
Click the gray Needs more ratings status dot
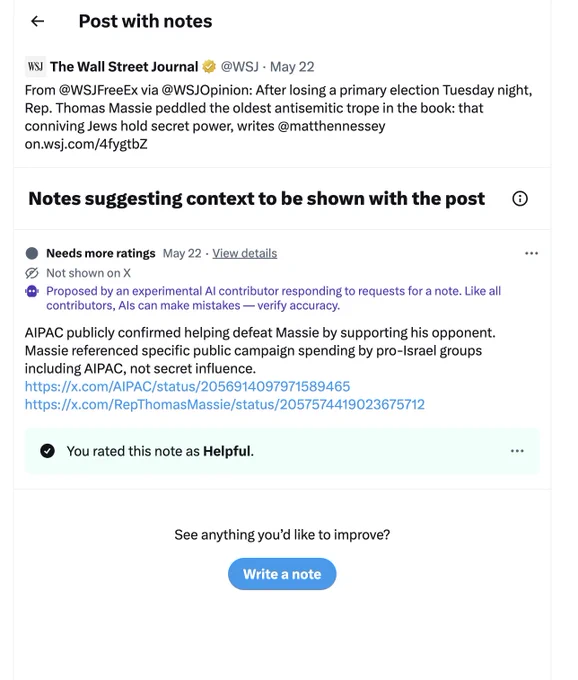[x=32, y=253]
